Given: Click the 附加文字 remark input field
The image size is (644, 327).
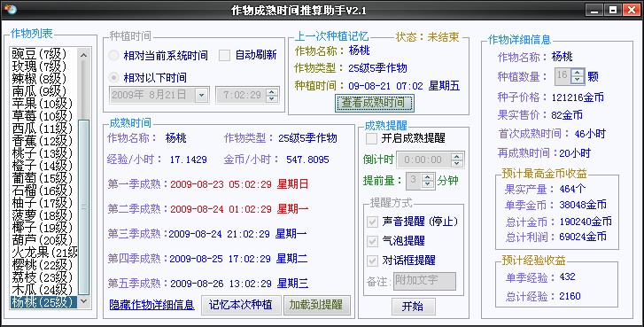Looking at the screenshot, I should [x=424, y=281].
